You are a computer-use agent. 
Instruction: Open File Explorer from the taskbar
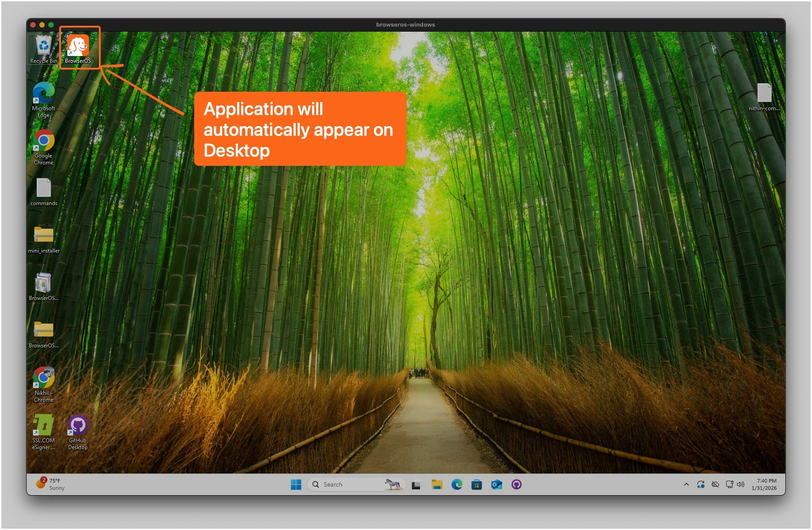tap(437, 484)
